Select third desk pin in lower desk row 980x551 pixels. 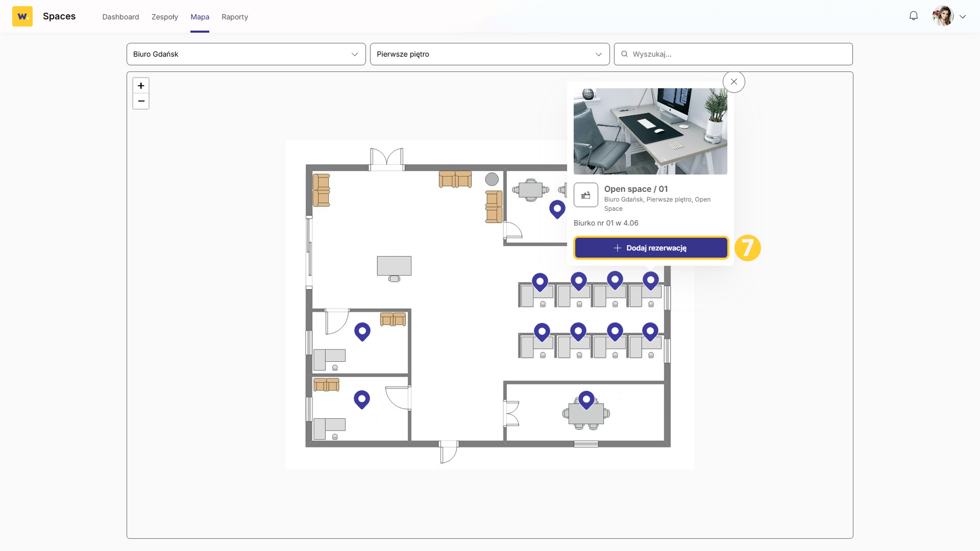(615, 332)
